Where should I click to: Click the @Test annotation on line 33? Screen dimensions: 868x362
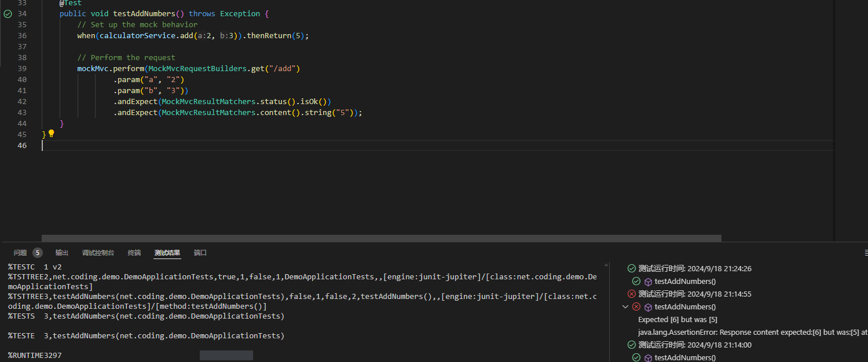click(x=71, y=3)
